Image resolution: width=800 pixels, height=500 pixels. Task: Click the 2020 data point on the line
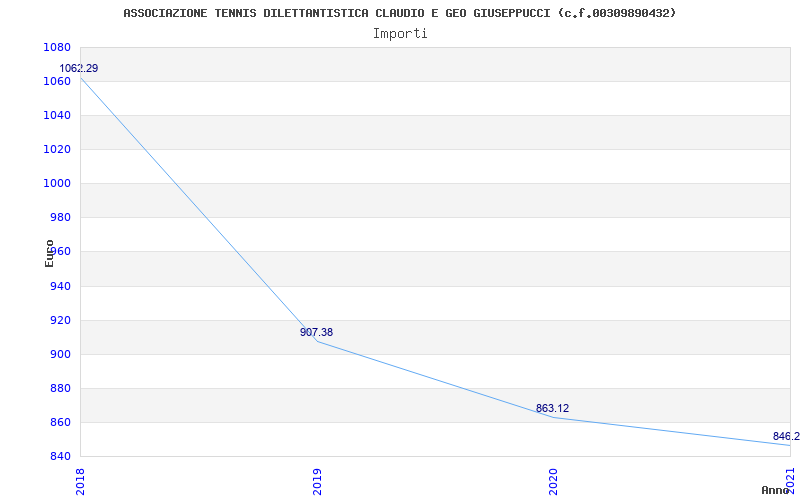pos(554,417)
